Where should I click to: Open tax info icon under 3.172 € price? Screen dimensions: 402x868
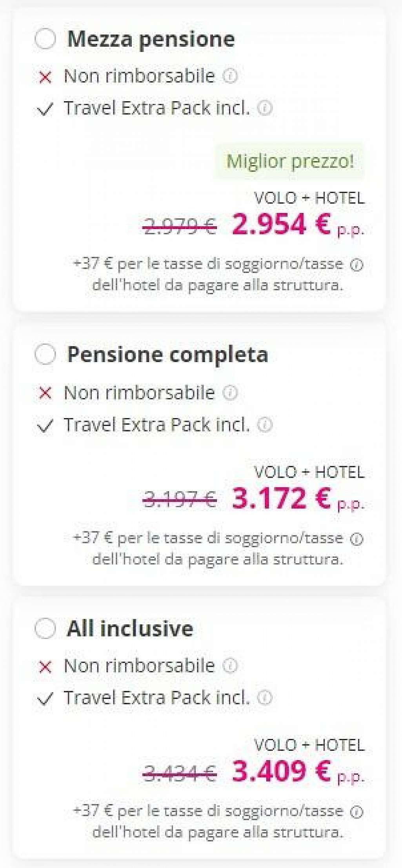(x=357, y=539)
